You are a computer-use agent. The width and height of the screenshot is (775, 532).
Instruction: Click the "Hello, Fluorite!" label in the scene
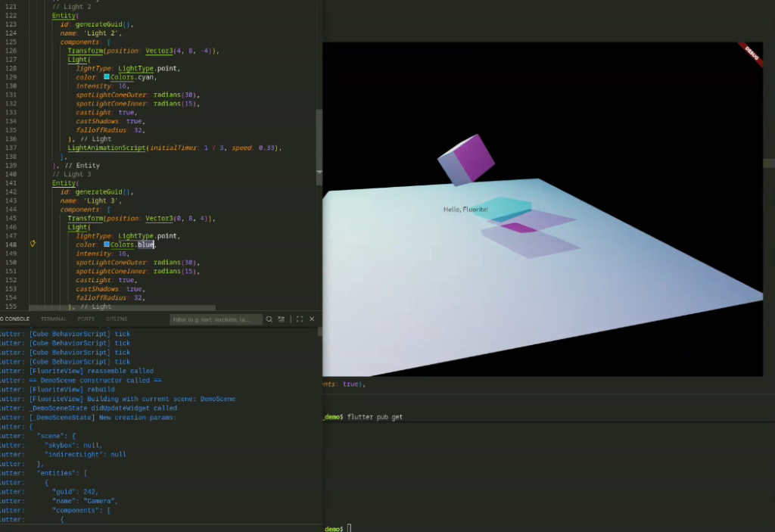pos(465,209)
